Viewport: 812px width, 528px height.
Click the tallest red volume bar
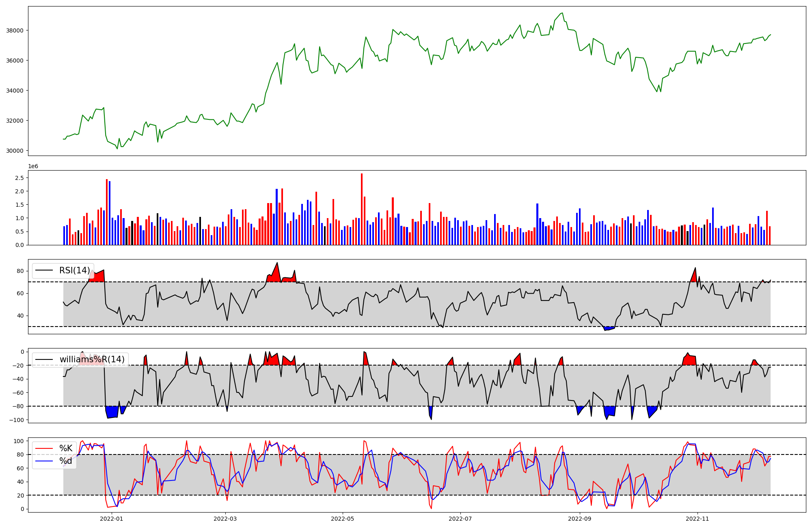(362, 209)
